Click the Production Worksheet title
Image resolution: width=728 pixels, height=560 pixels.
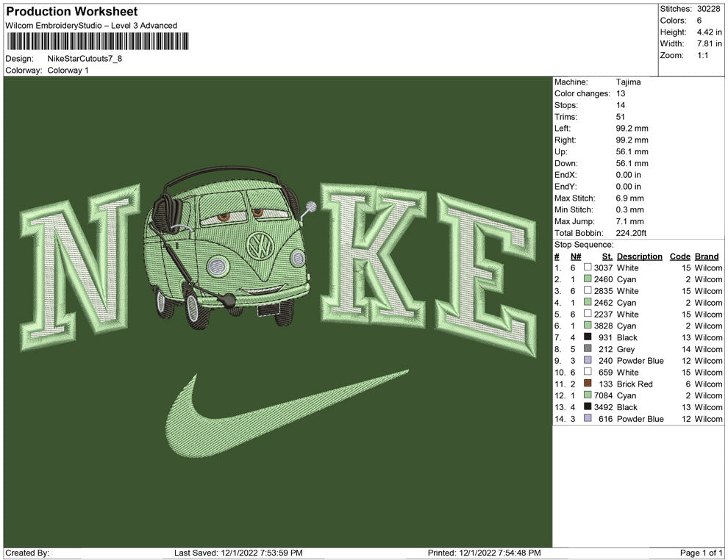point(72,12)
